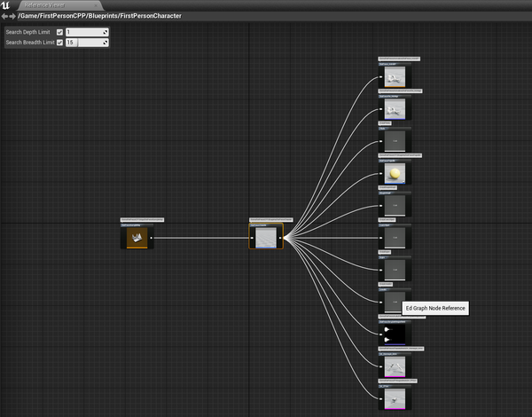Select the second mesh node with blue bar
The height and width of the screenshot is (417, 532).
tap(394, 107)
